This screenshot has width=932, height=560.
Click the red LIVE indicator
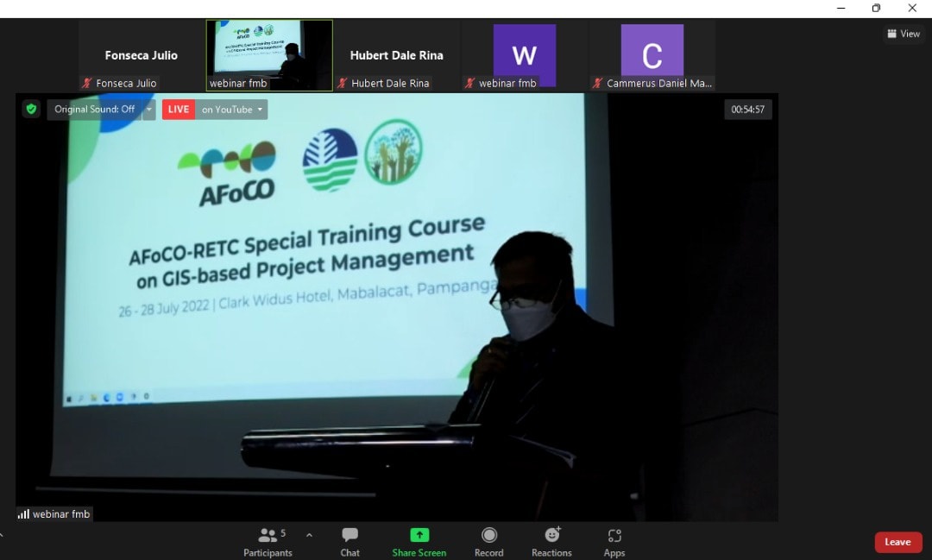(x=179, y=110)
